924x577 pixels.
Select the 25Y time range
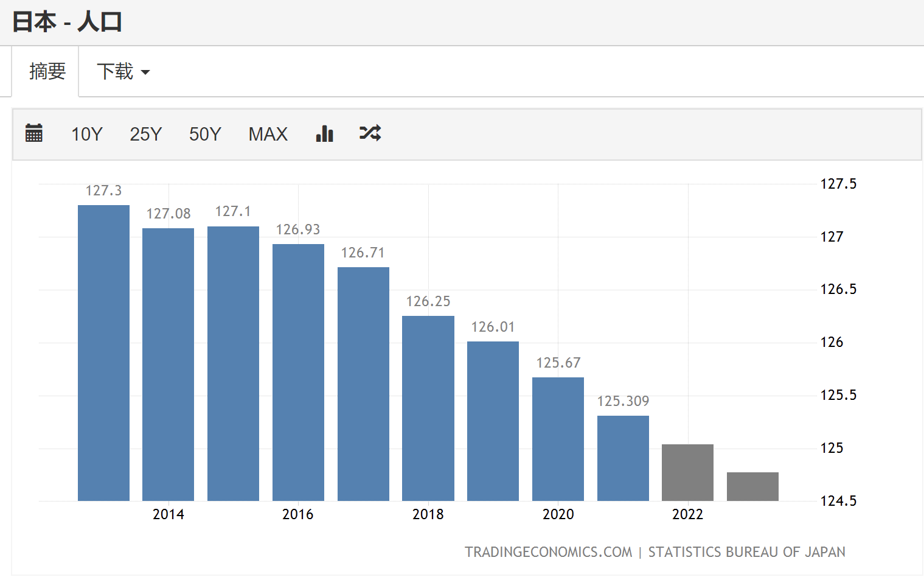[x=146, y=134]
